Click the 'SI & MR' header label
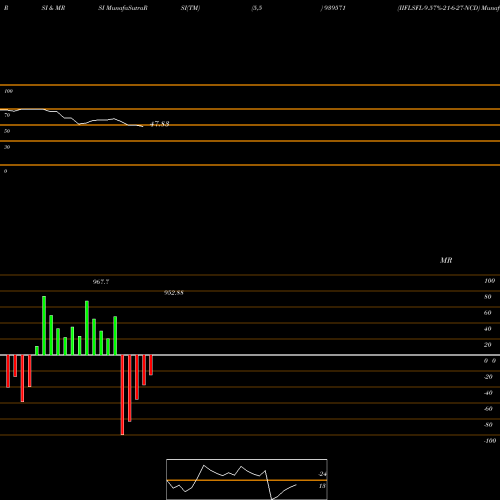Viewport: 500px width, 500px height. pyautogui.click(x=53, y=8)
